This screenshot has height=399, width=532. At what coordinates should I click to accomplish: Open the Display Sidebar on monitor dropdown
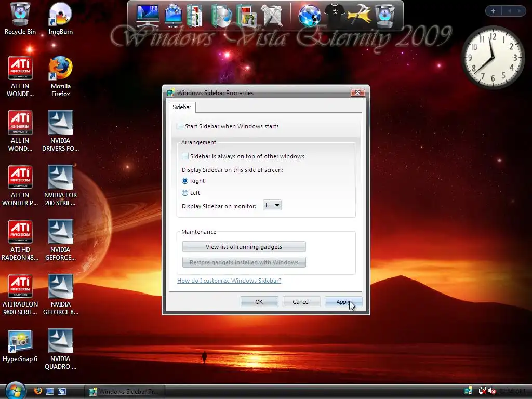pyautogui.click(x=272, y=205)
